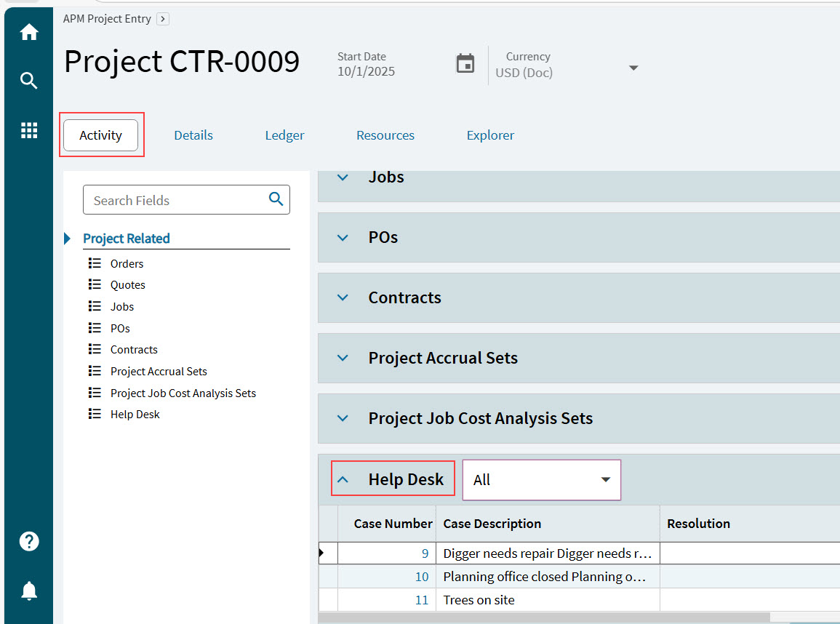Click list icon beside Contracts in tree
Image resolution: width=840 pixels, height=624 pixels.
click(x=95, y=349)
